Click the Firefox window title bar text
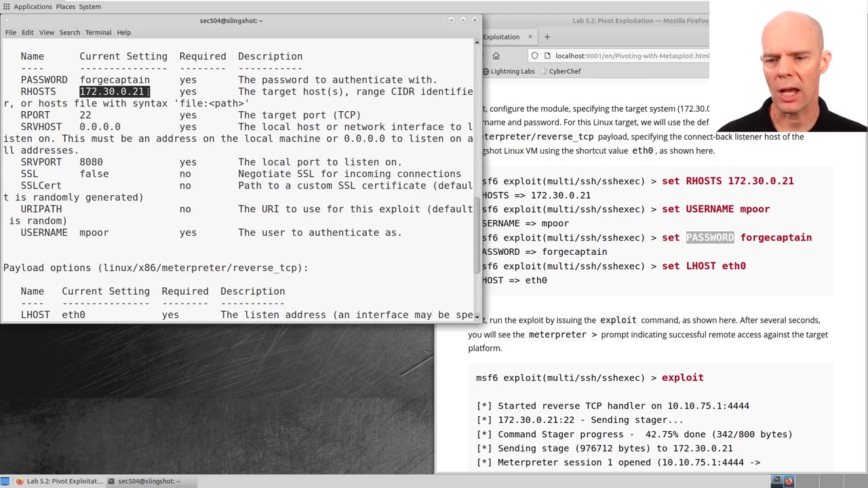 (640, 21)
